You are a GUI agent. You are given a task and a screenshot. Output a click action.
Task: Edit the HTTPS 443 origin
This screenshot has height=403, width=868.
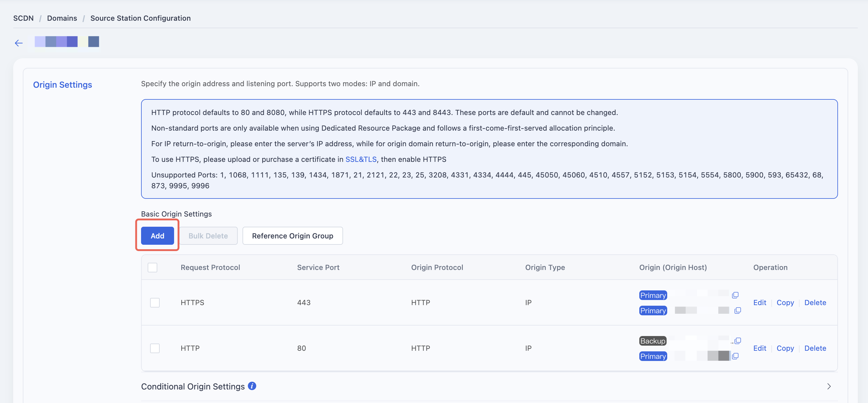(759, 302)
